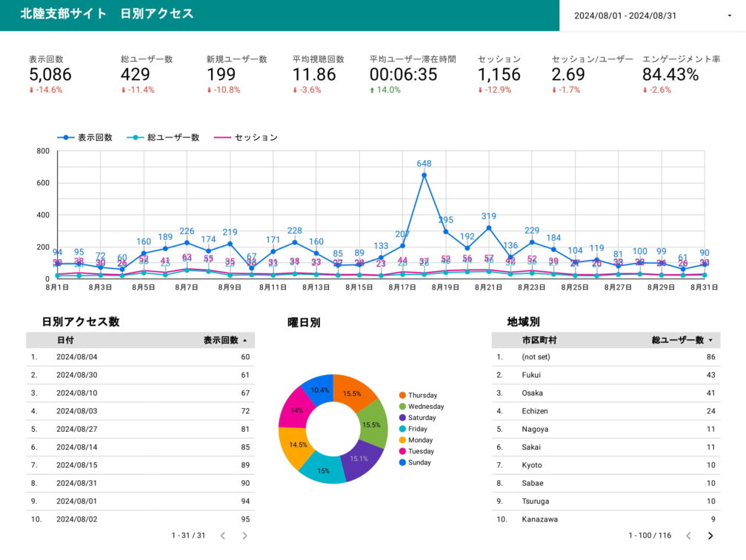Image resolution: width=746 pixels, height=560 pixels.
Task: Click previous page arrow in 日別アクセス数 table
Action: (x=222, y=536)
